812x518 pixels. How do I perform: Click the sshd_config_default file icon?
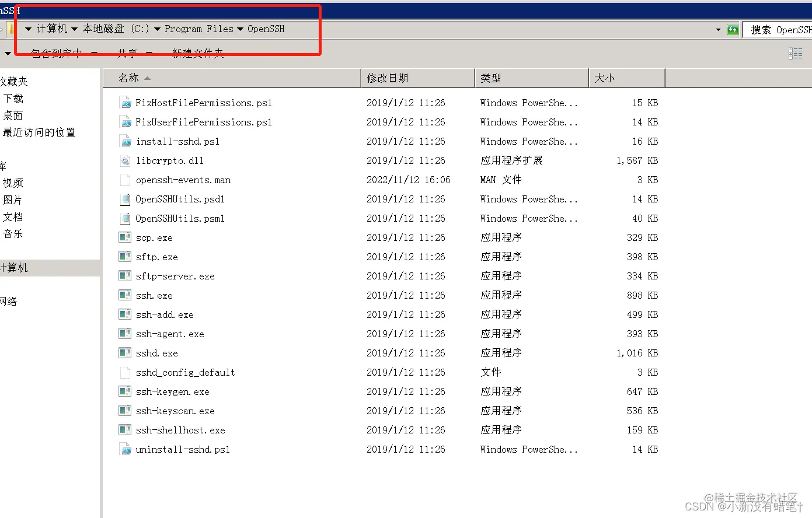pyautogui.click(x=125, y=372)
